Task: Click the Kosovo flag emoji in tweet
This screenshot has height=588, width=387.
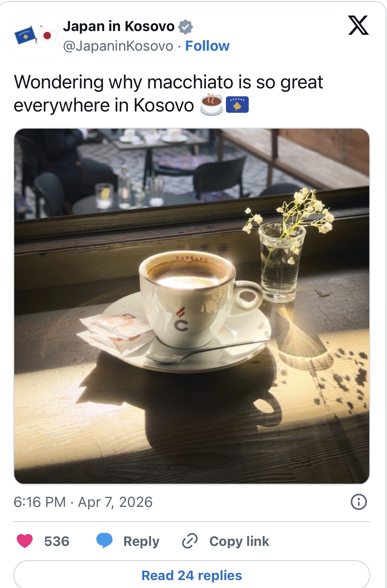Action: pos(237,105)
